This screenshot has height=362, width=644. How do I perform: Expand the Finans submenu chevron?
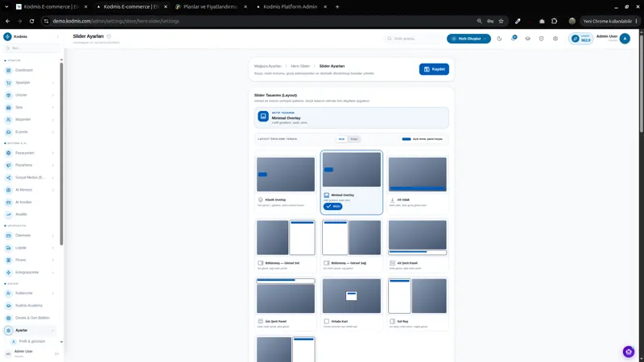tap(53, 260)
